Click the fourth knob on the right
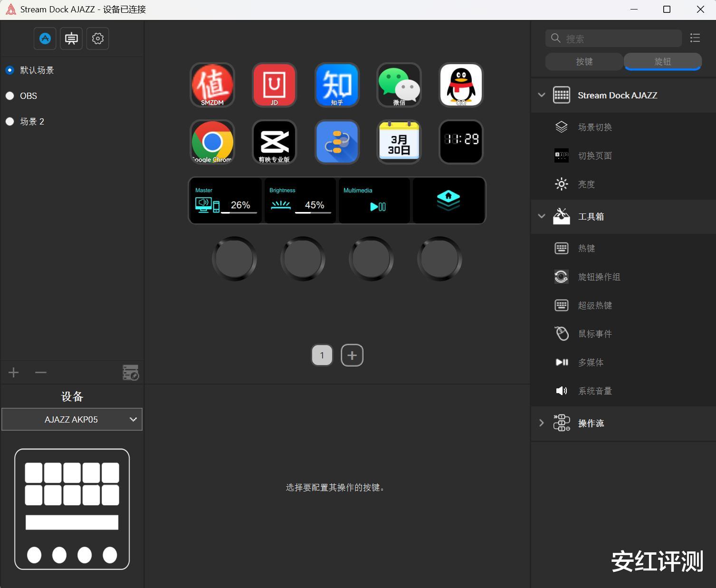 440,259
